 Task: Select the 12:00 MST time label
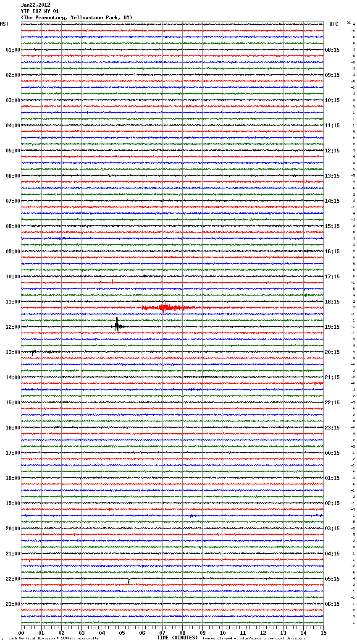coord(13,327)
